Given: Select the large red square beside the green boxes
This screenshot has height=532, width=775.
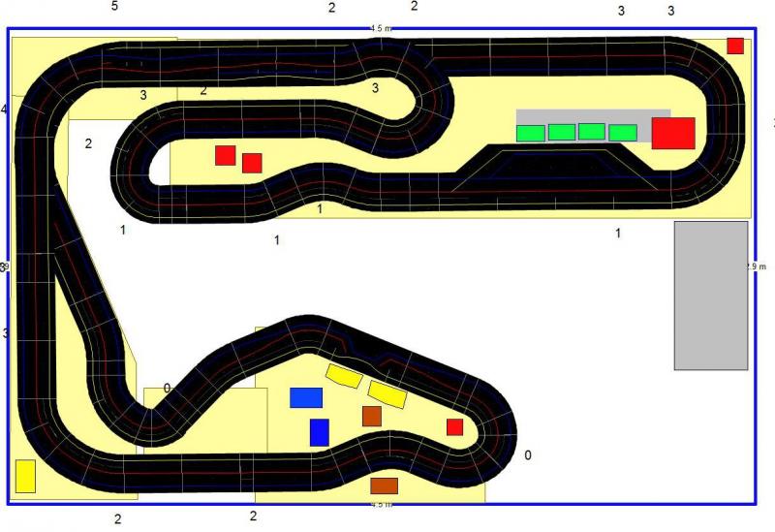Looking at the screenshot, I should coord(673,133).
